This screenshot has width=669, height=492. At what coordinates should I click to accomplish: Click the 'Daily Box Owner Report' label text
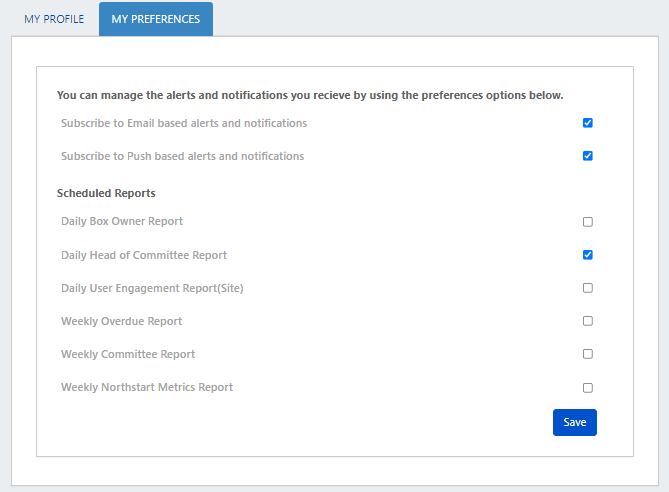click(x=122, y=221)
